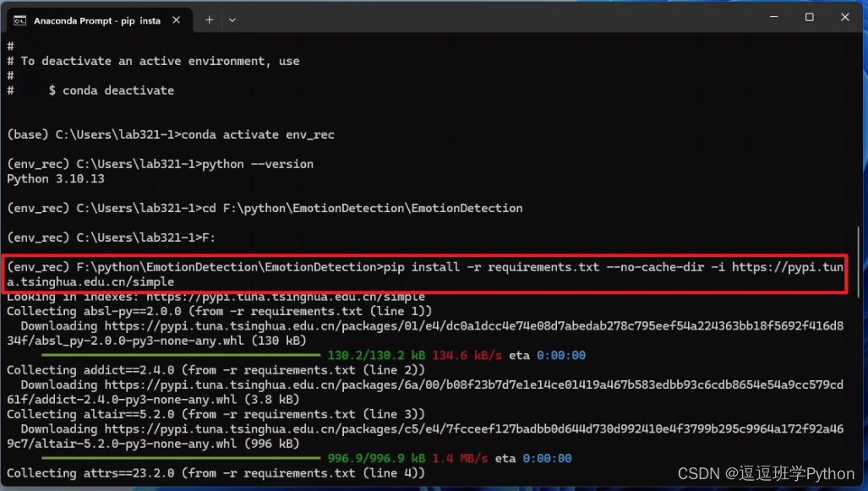Click the 'Python 3.10.13' output text
868x491 pixels.
point(55,179)
